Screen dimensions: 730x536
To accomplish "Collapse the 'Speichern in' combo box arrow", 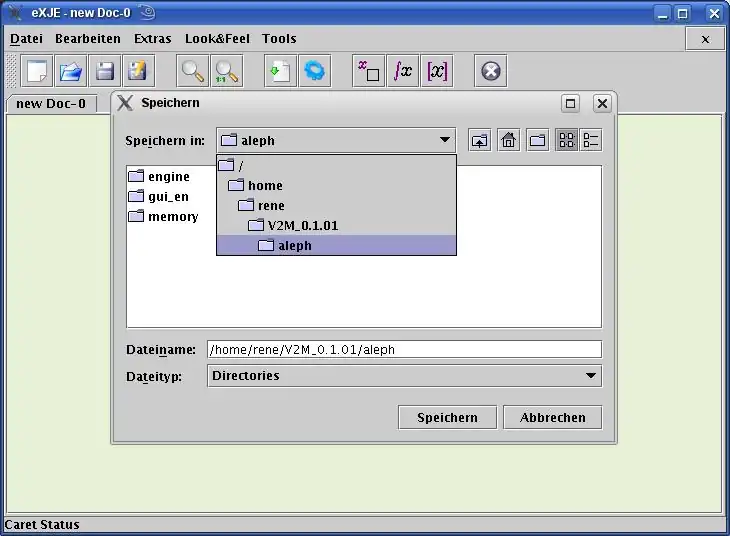I will pyautogui.click(x=444, y=141).
